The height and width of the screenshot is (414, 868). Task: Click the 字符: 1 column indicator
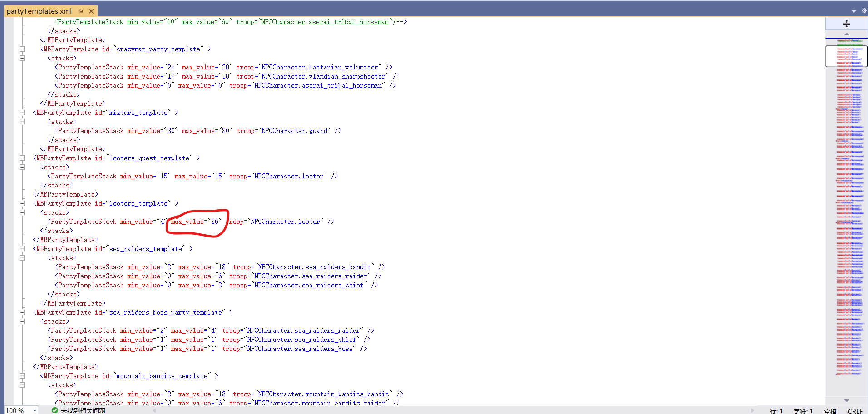(x=803, y=411)
